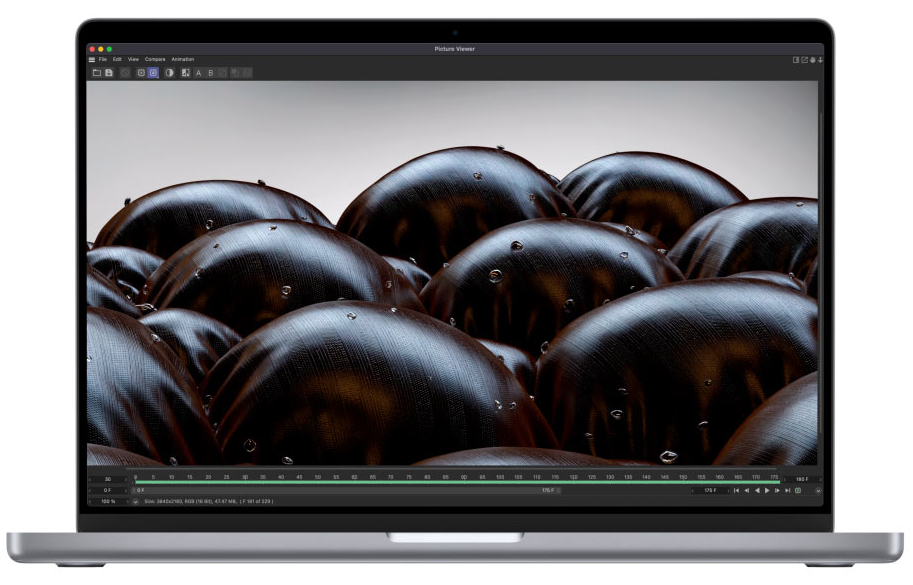Image resolution: width=913 pixels, height=585 pixels.
Task: Jump to the last frame
Action: tap(787, 491)
